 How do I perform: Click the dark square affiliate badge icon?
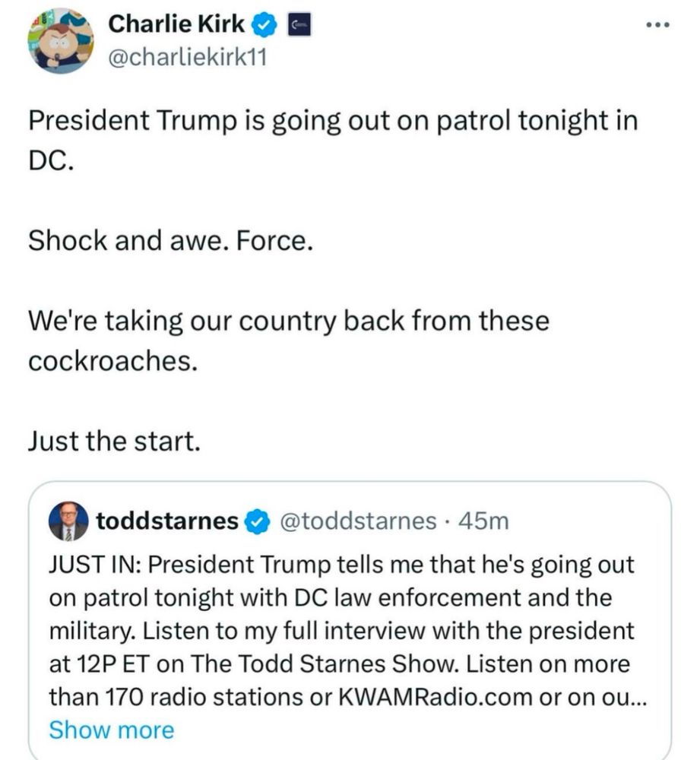(299, 25)
